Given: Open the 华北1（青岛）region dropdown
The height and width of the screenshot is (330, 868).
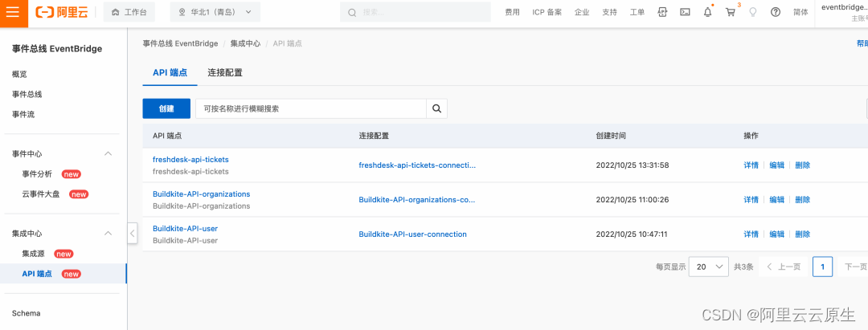Looking at the screenshot, I should coord(215,12).
